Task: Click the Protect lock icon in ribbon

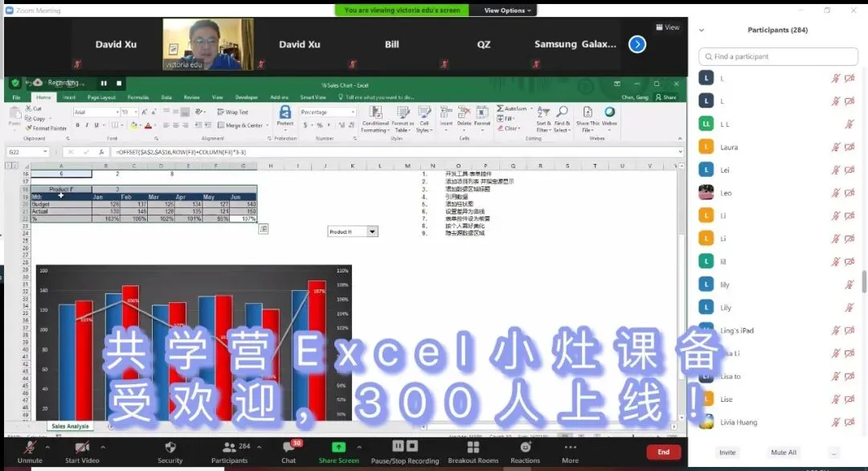Action: [285, 113]
